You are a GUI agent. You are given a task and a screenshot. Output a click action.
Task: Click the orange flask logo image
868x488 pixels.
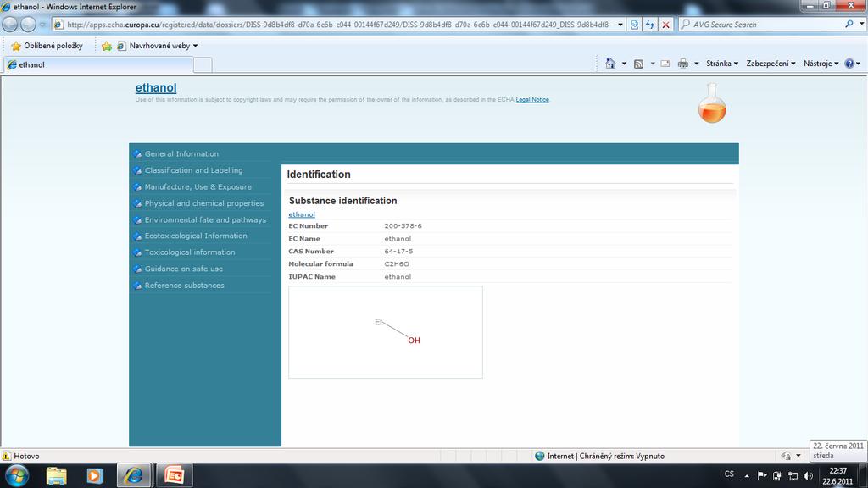click(x=712, y=103)
